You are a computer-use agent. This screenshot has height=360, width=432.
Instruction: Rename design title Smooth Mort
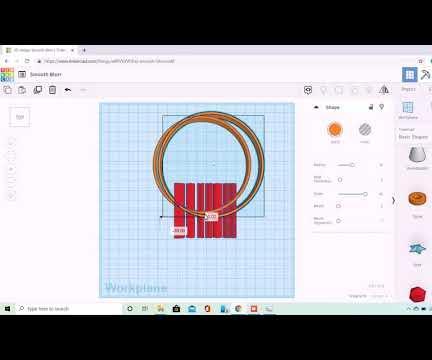(x=46, y=74)
